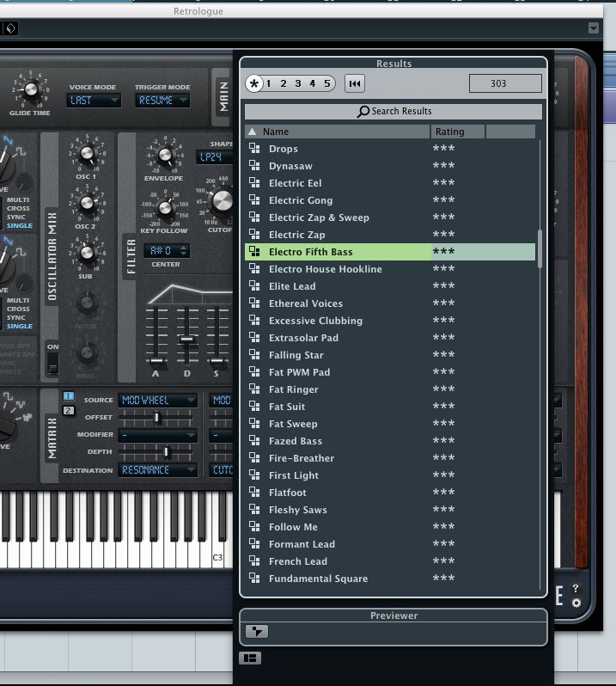616x686 pixels.
Task: Click preset icon beside Electric Eel
Action: 254,183
